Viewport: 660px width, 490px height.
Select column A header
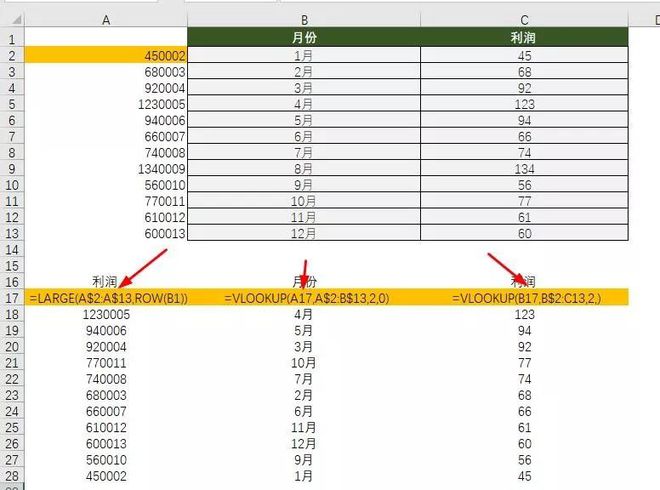[x=105, y=17]
